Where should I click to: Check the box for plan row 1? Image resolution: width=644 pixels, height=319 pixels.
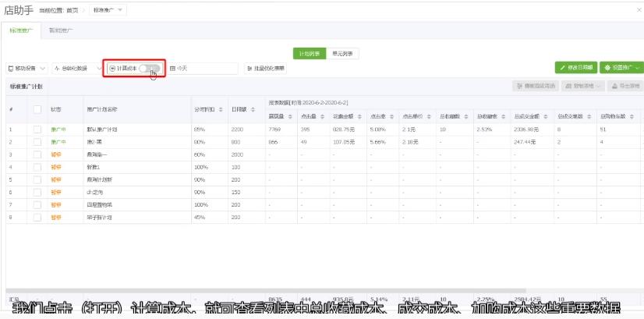click(x=37, y=129)
